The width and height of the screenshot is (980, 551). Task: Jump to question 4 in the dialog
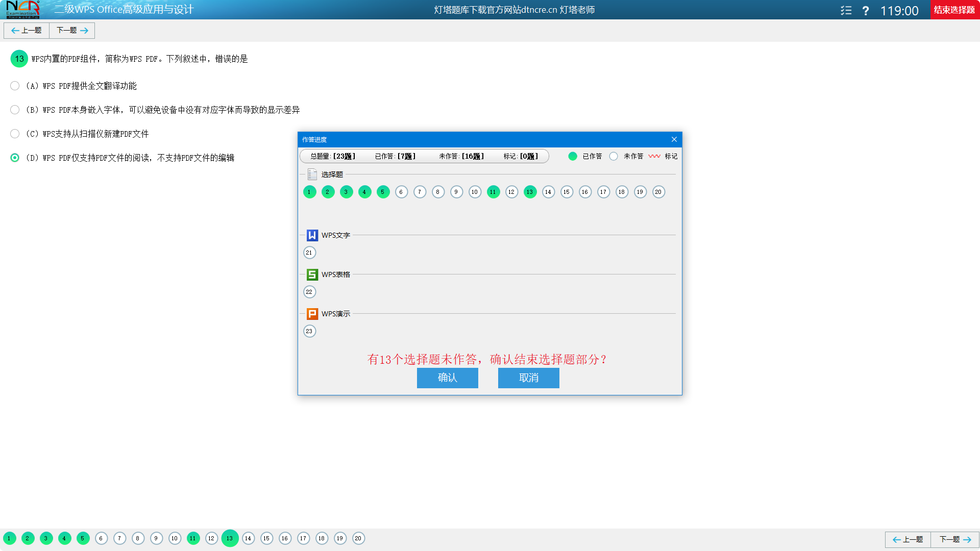click(364, 192)
